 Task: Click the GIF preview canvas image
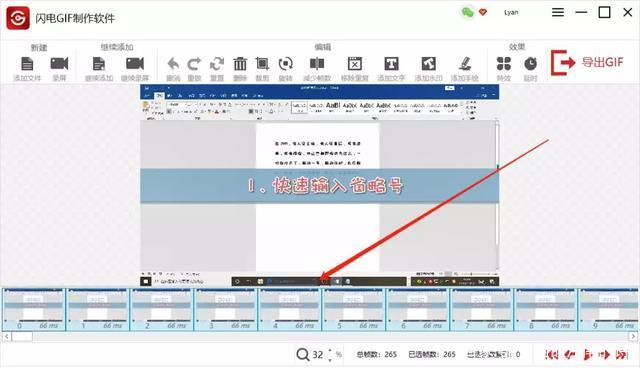pos(320,186)
